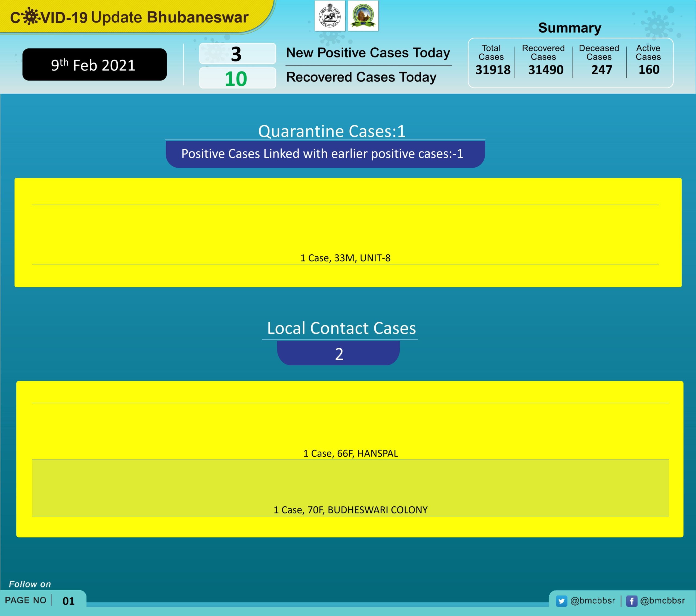Image resolution: width=696 pixels, height=616 pixels.
Task: Click the virus icon in COVID title
Action: click(x=31, y=16)
